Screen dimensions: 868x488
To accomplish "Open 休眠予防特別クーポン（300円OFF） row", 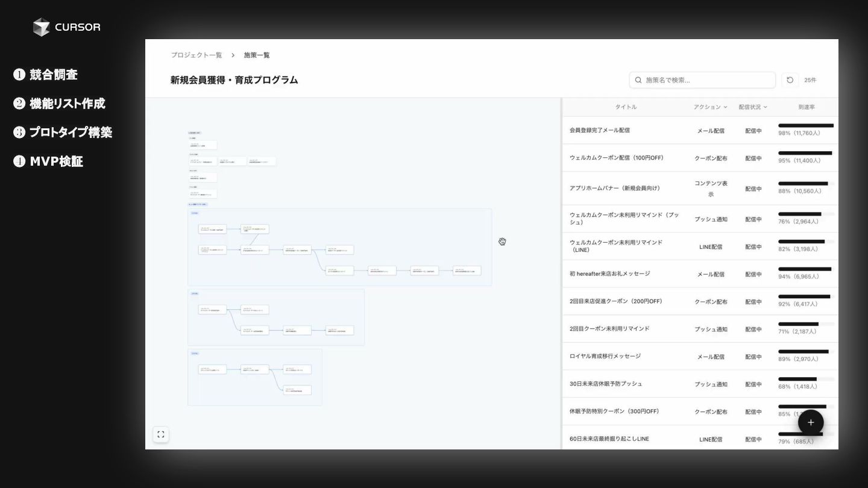I will [x=700, y=411].
